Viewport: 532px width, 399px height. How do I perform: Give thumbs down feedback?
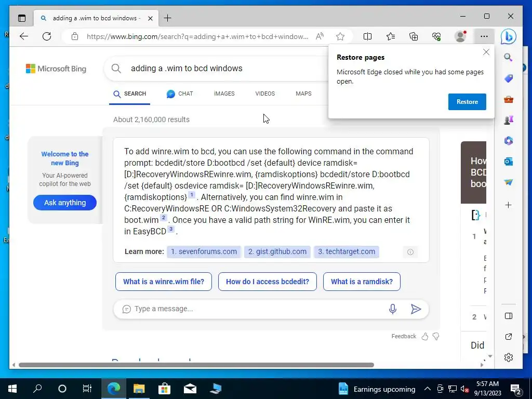[x=436, y=336]
